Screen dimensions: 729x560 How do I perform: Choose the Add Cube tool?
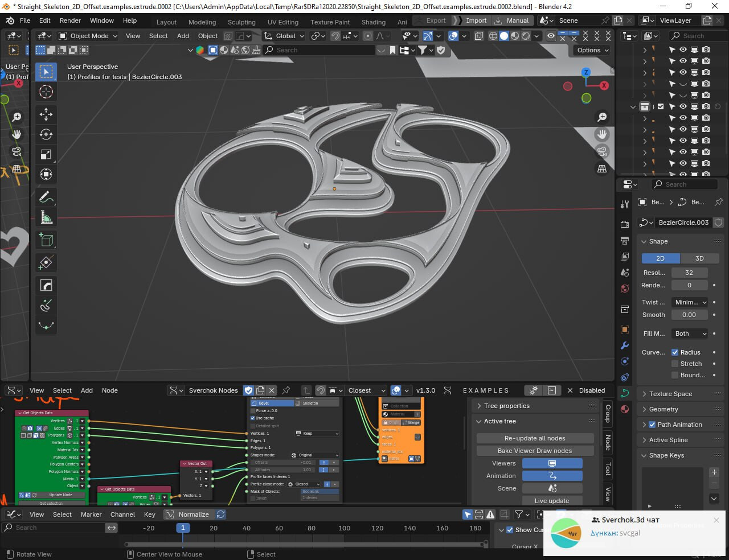pos(46,240)
